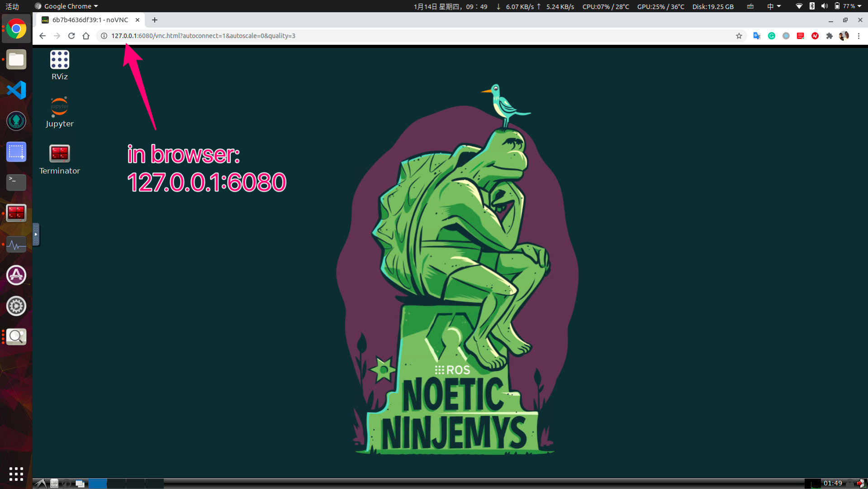Select the 6b7b4636df39:1 - noVNC tab
The height and width of the screenshot is (489, 868).
(90, 20)
